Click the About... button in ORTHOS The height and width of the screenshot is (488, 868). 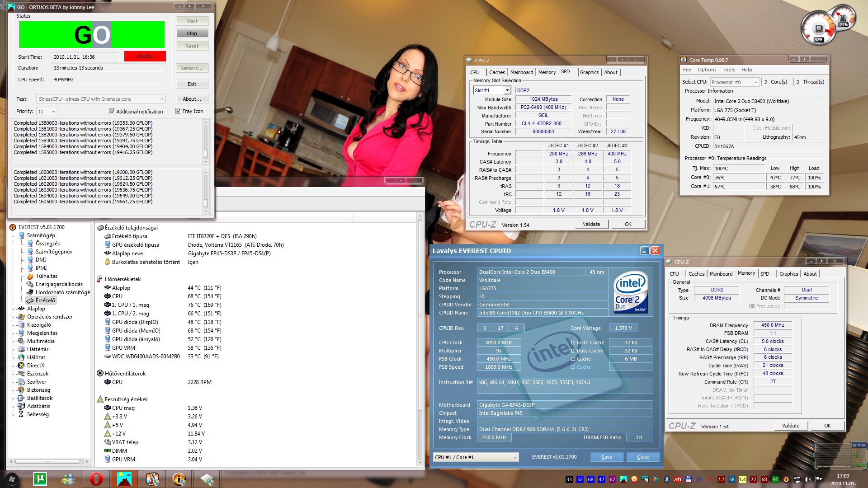(x=192, y=99)
